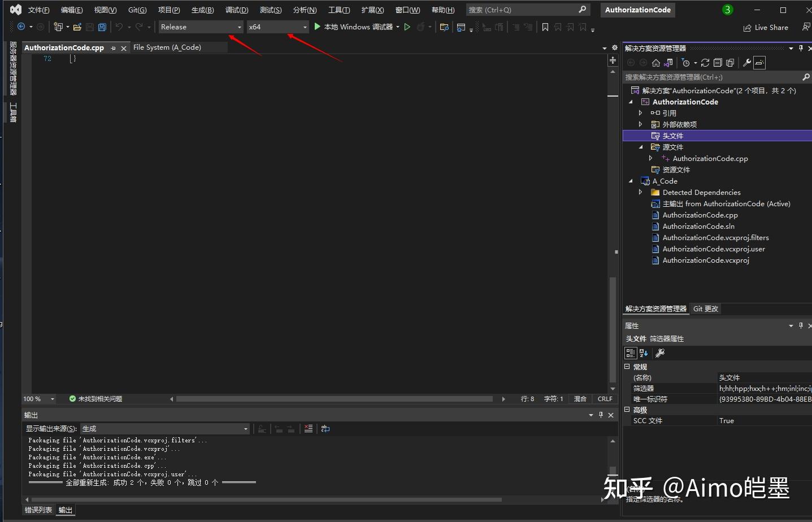Refresh the Solution Explorer
The height and width of the screenshot is (522, 812).
[x=705, y=63]
